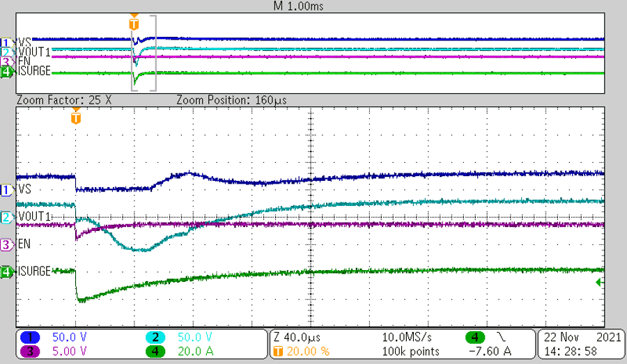Click the green channel 4 badge beside 20.0 A

155,351
